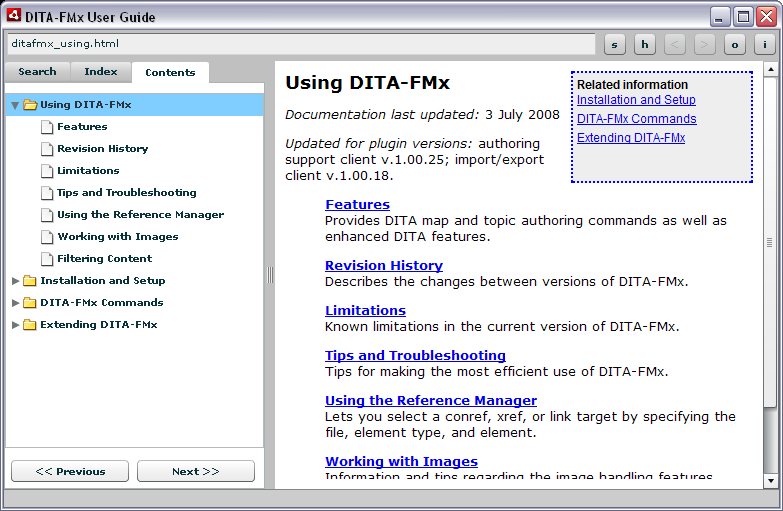Maximize the DITA-FMx User Guide window
The height and width of the screenshot is (511, 783).
coord(743,17)
